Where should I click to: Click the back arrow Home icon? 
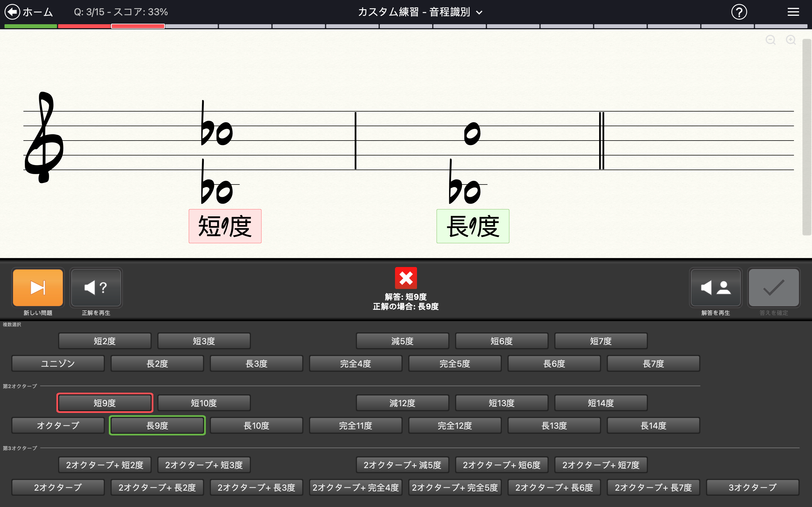pyautogui.click(x=12, y=12)
